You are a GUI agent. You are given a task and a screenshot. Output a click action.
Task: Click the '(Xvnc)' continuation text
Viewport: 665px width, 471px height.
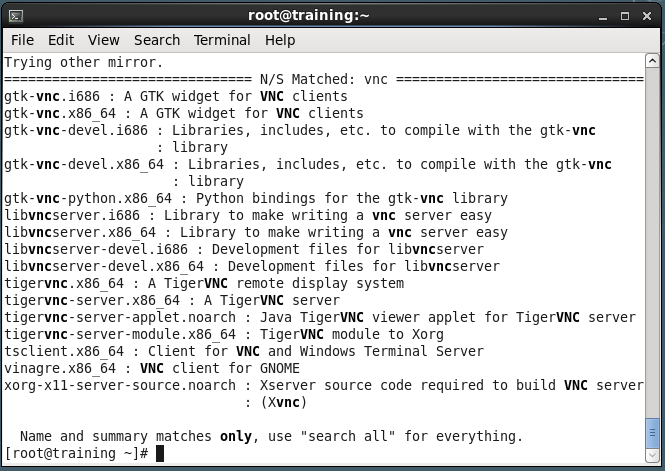(284, 402)
